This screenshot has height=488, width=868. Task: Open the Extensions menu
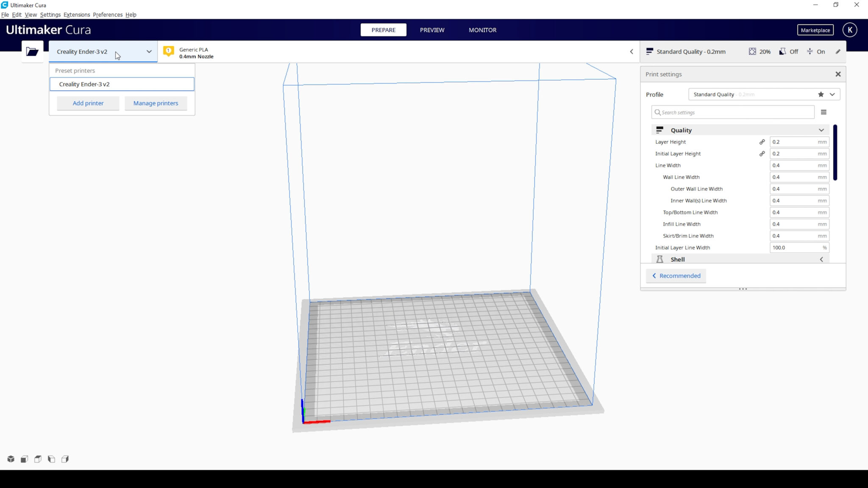click(77, 15)
